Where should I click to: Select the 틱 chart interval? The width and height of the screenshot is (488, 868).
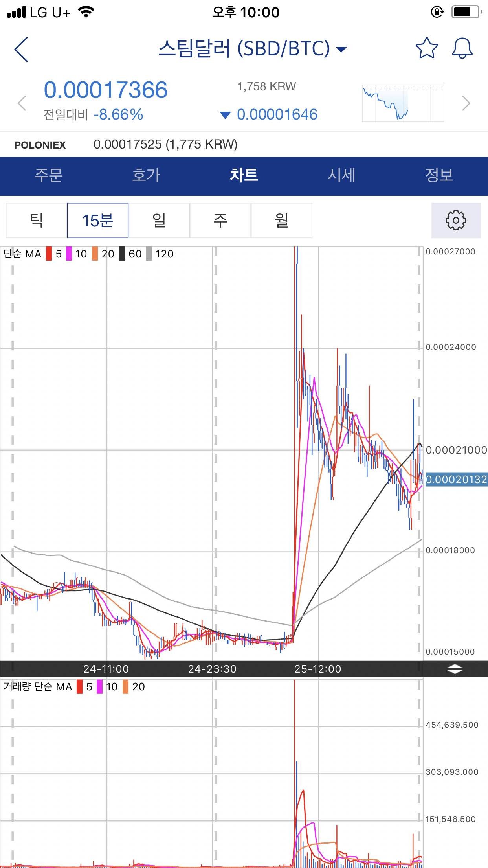(37, 221)
